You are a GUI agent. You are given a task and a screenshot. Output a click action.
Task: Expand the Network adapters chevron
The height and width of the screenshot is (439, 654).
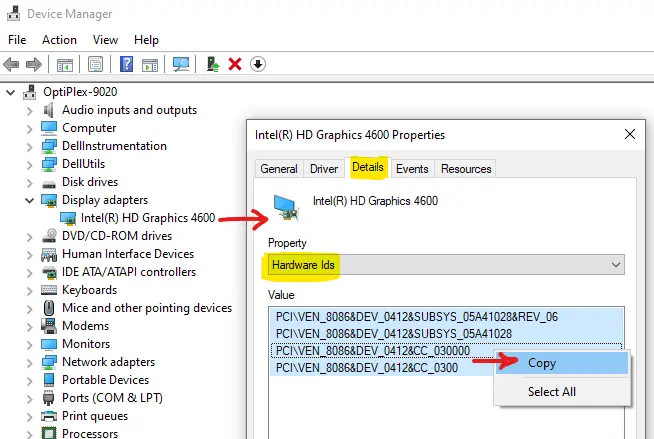point(29,363)
